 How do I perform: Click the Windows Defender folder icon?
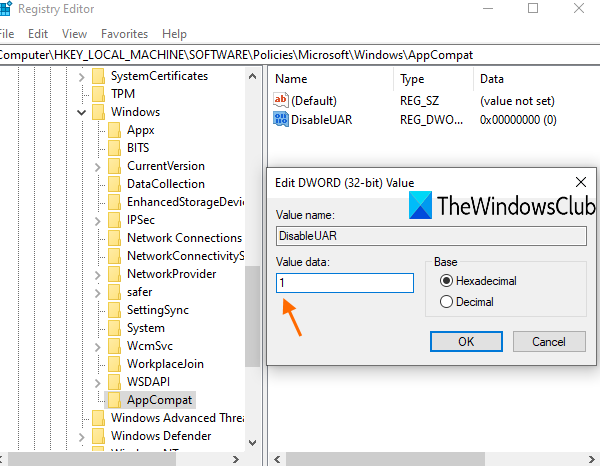point(98,436)
